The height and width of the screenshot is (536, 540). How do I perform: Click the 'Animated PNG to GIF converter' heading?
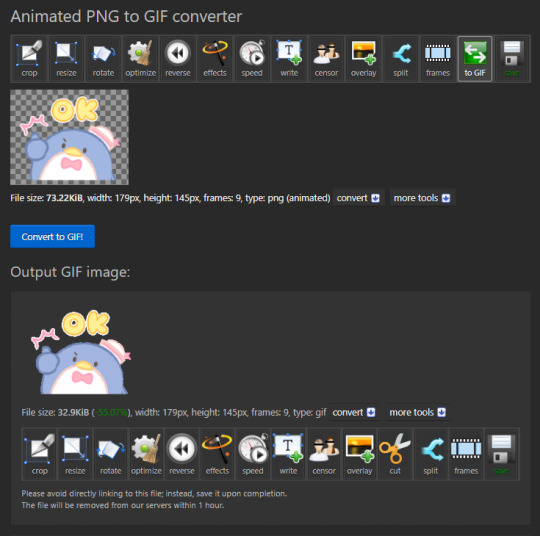click(x=126, y=17)
